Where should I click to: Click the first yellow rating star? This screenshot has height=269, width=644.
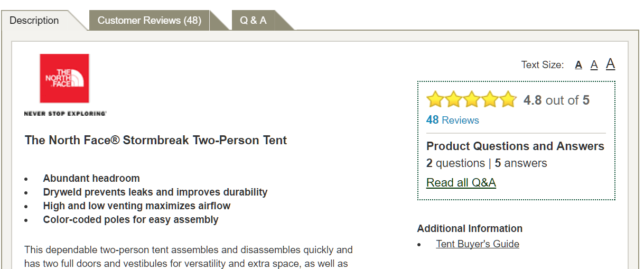pyautogui.click(x=435, y=99)
